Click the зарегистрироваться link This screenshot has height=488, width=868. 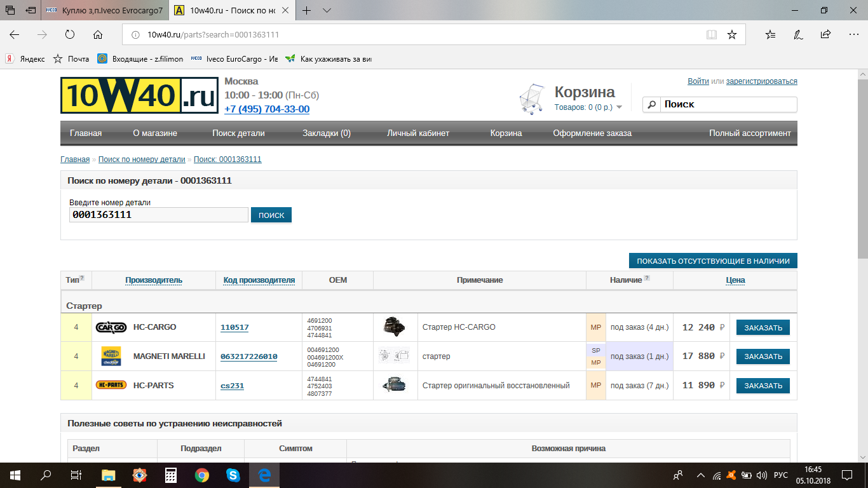coord(762,81)
